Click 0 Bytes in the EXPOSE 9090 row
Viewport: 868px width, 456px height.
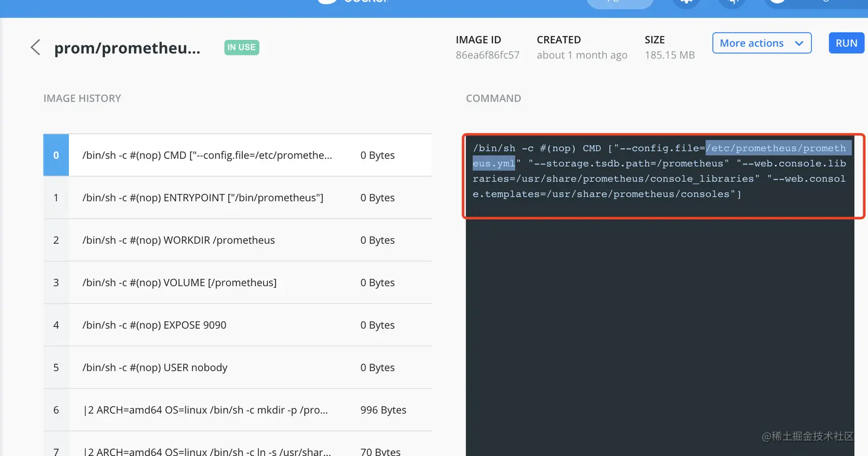377,325
